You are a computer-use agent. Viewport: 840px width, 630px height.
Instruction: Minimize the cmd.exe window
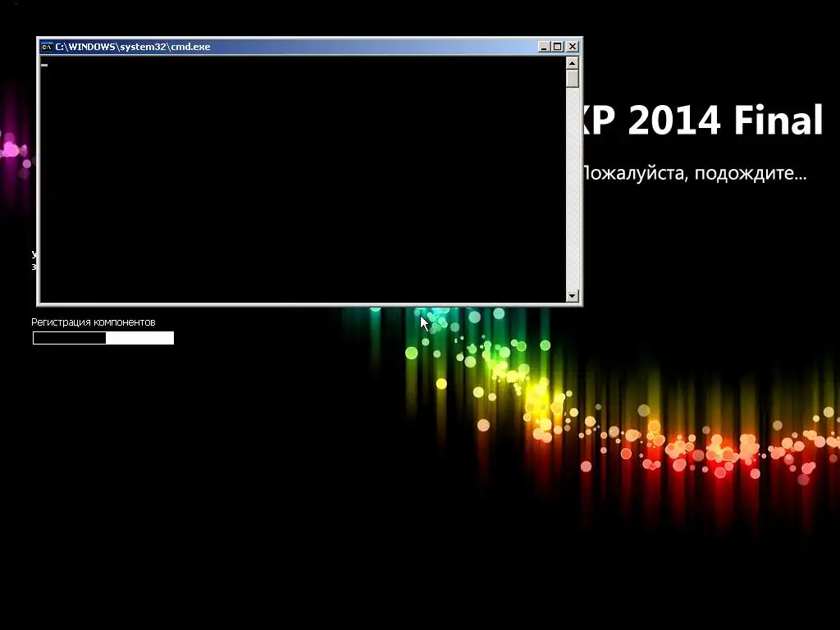coord(544,47)
